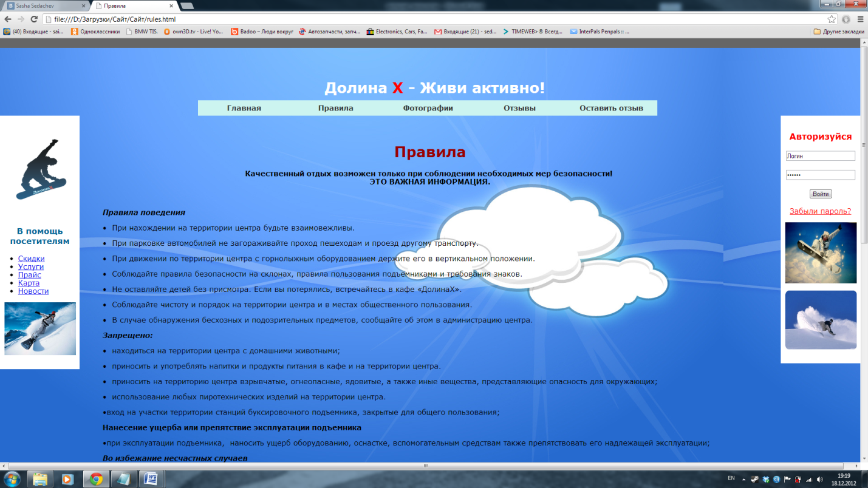
Task: Open the own3D.tv bookmark
Action: coord(193,32)
